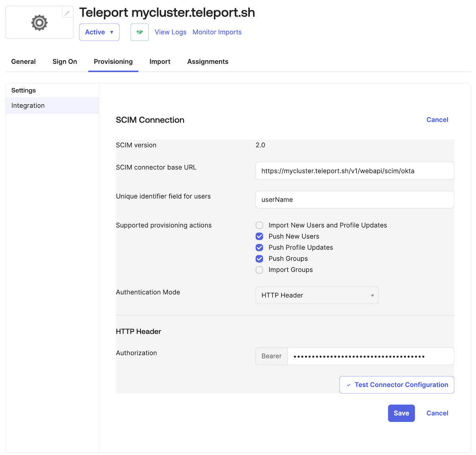Screen dimensions: 476x455
Task: Run Test Connector Configuration
Action: (x=396, y=384)
